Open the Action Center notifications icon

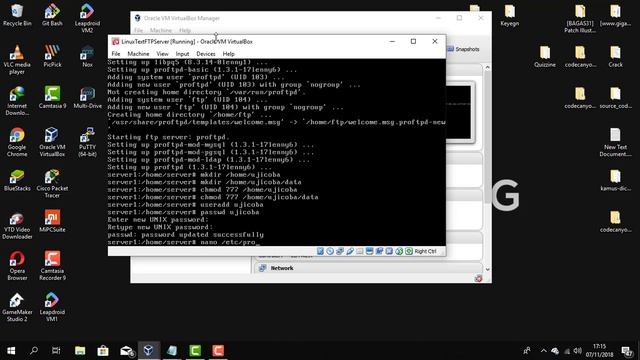pyautogui.click(x=627, y=351)
